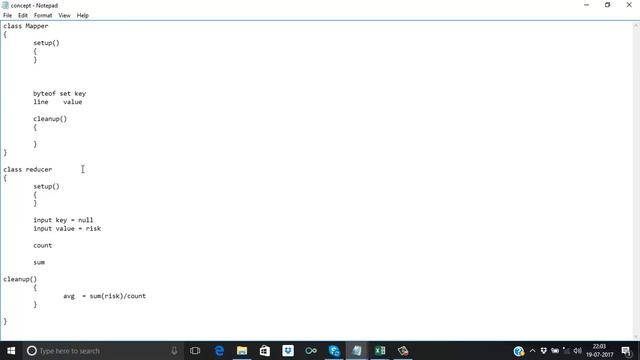Click the word 'value' after 'line'
The image size is (640, 360).
point(73,102)
